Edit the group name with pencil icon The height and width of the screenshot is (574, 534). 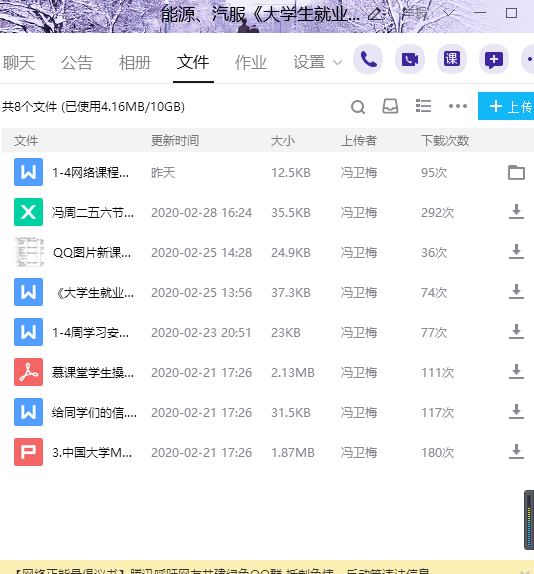(x=375, y=15)
